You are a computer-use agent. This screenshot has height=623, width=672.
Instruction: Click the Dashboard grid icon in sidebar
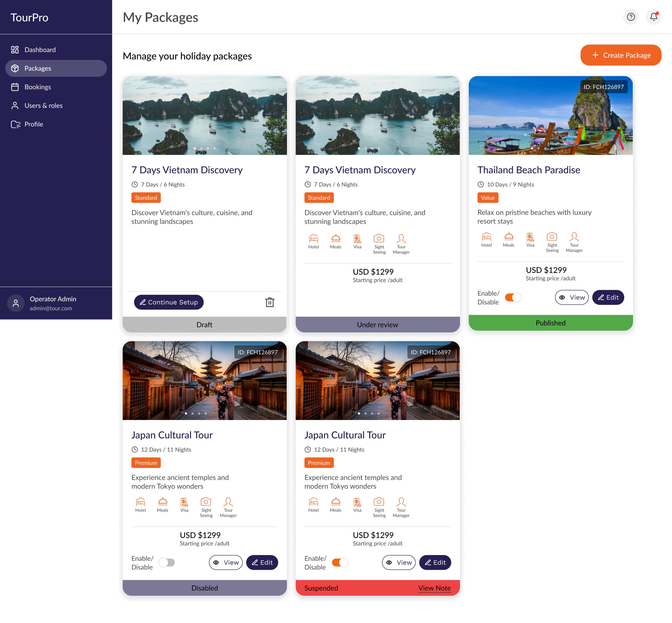[x=15, y=50]
